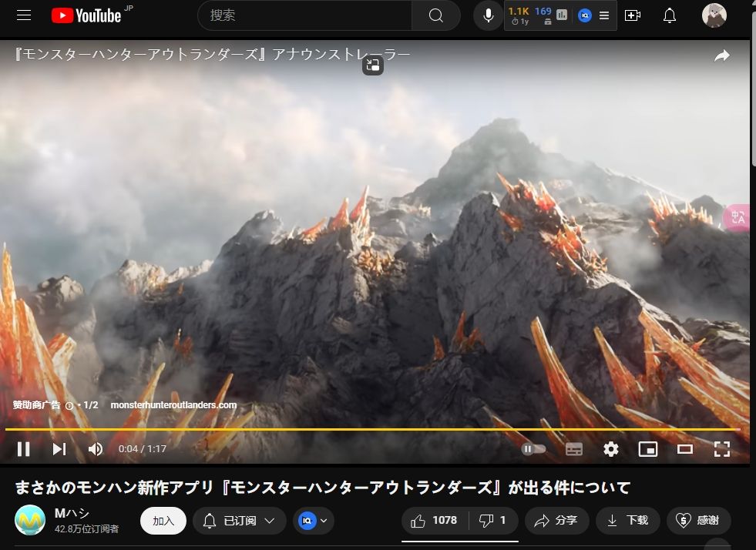Click the 分享 share button
The image size is (756, 550).
(x=557, y=521)
